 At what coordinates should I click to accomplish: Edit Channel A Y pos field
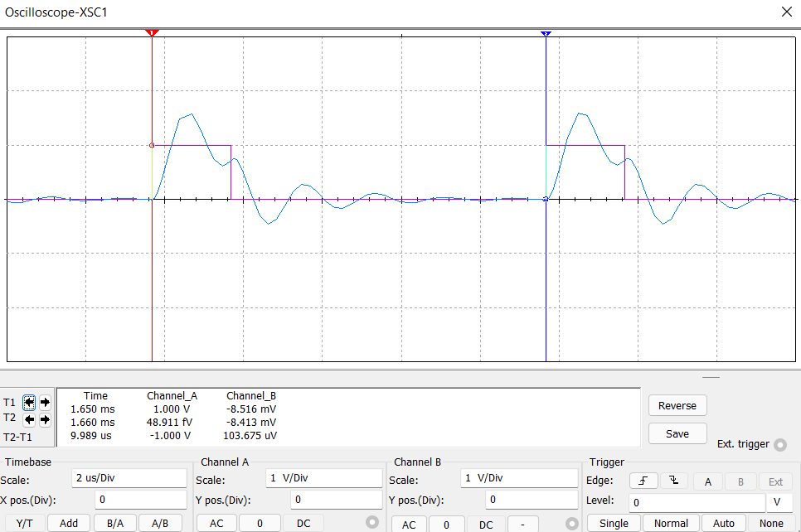coord(336,500)
